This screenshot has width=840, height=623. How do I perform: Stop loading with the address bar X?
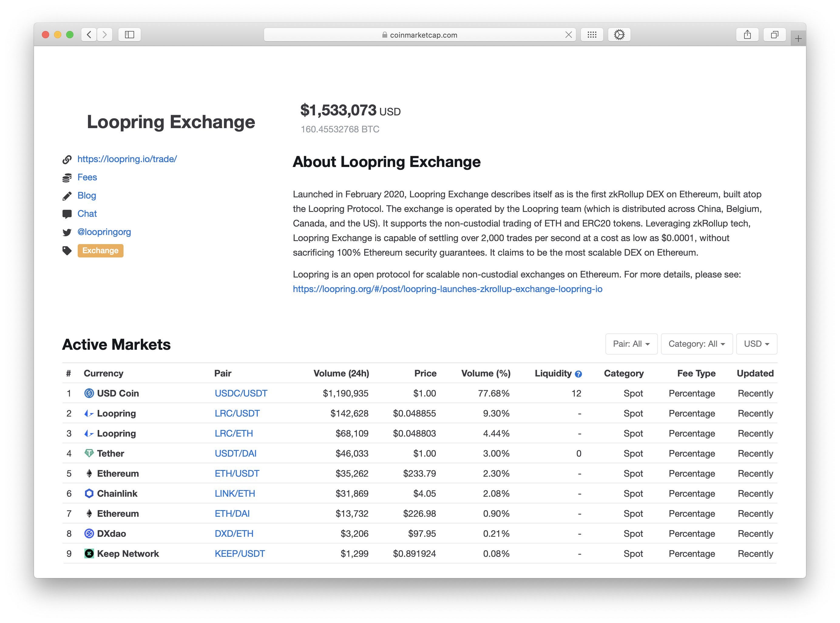pyautogui.click(x=568, y=35)
